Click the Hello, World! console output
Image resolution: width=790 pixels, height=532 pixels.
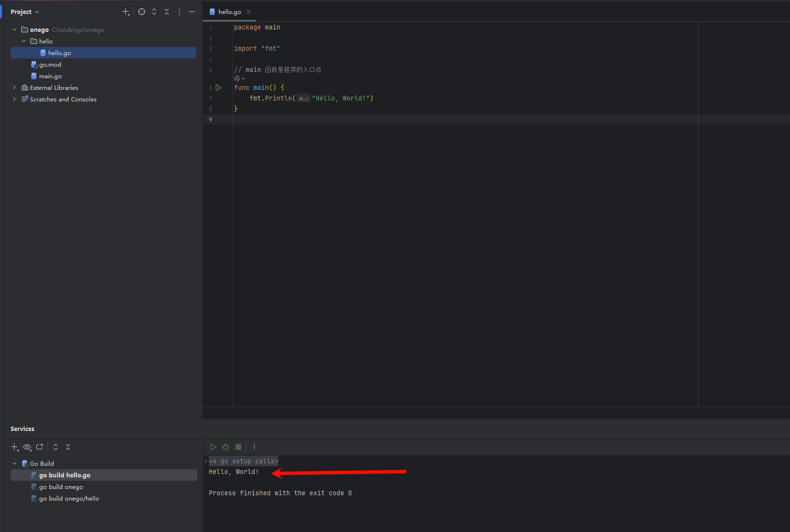[234, 472]
